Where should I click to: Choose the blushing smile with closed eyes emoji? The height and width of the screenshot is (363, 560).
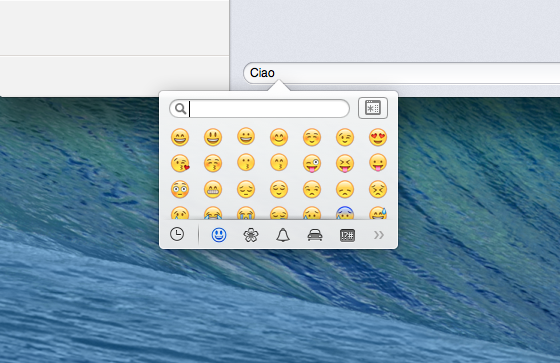click(x=279, y=137)
